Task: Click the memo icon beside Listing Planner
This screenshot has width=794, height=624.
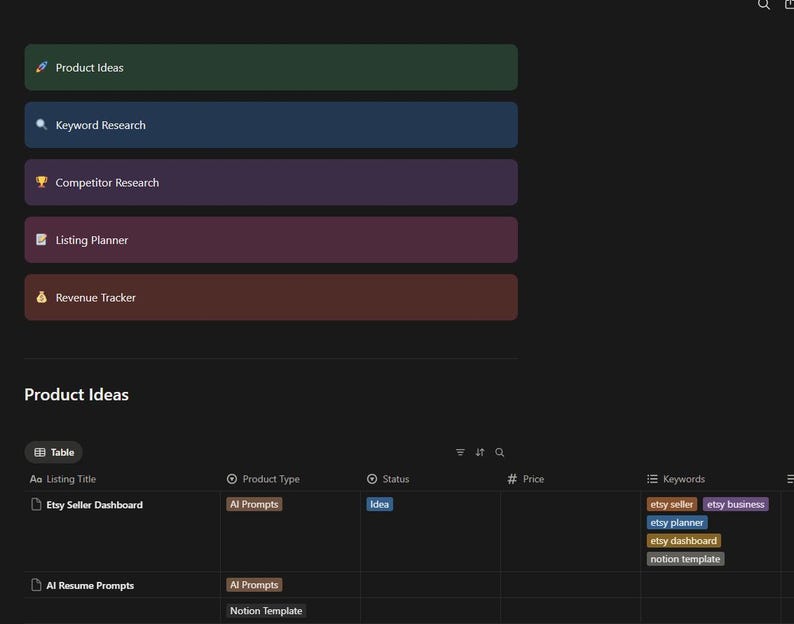Action: tap(42, 240)
